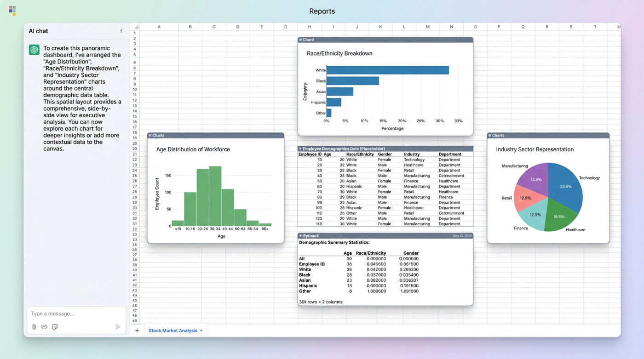Click the Technology cell in the table

pos(414,160)
